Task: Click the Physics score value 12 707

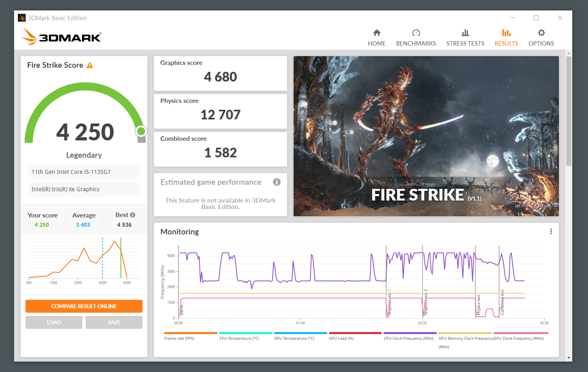Action: 220,115
